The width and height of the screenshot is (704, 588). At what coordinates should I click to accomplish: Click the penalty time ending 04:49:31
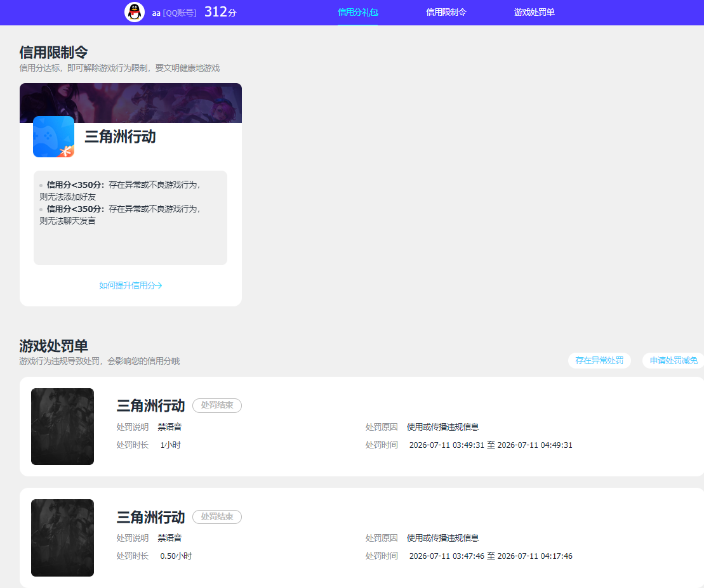491,445
